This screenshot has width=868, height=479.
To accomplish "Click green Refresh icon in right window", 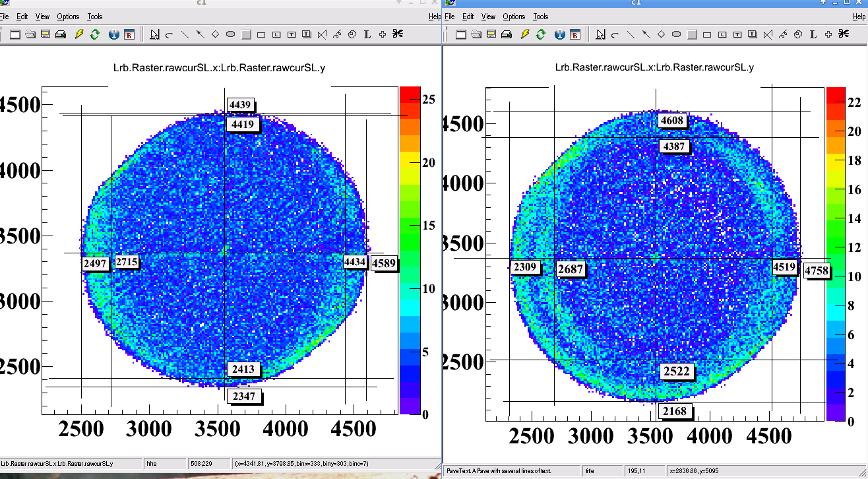I will pyautogui.click(x=541, y=34).
